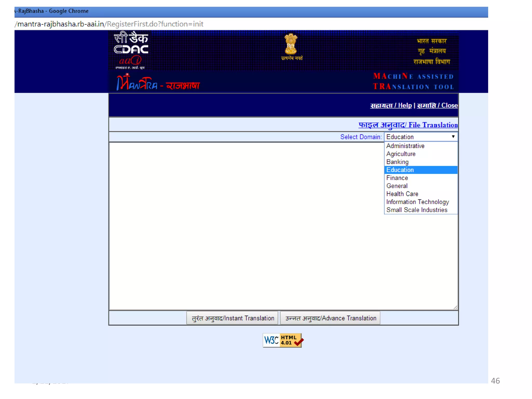Click the Hindi Government of India text emblem
This screenshot has height=399, width=532.
tap(431, 51)
